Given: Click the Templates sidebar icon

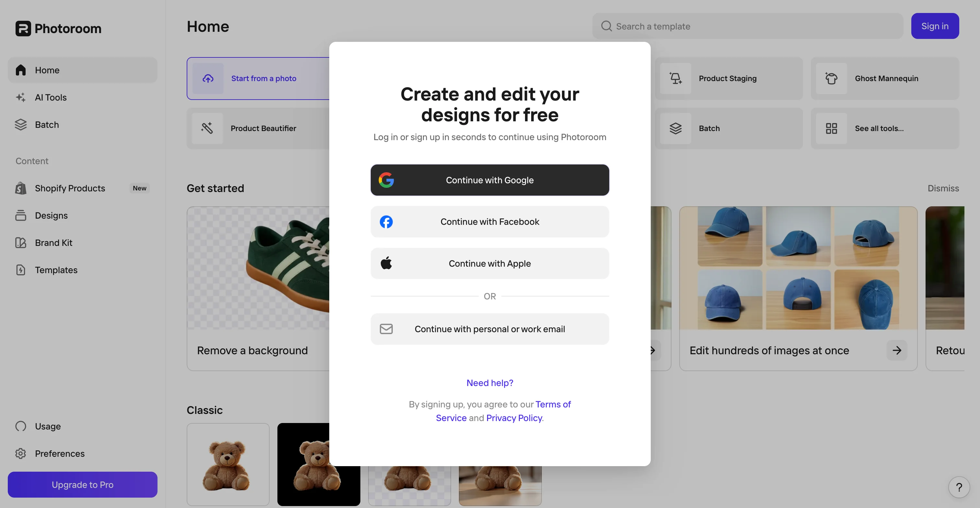Looking at the screenshot, I should (20, 270).
